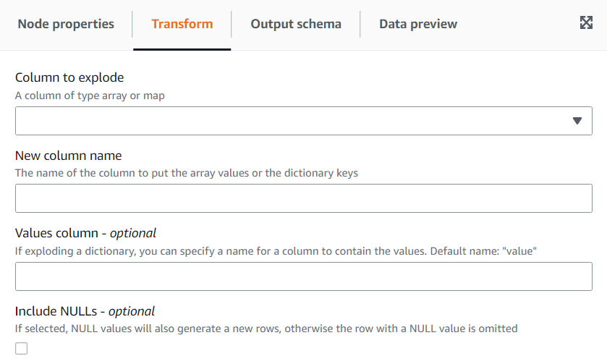Open the Column to explode dropdown arrow

click(577, 121)
